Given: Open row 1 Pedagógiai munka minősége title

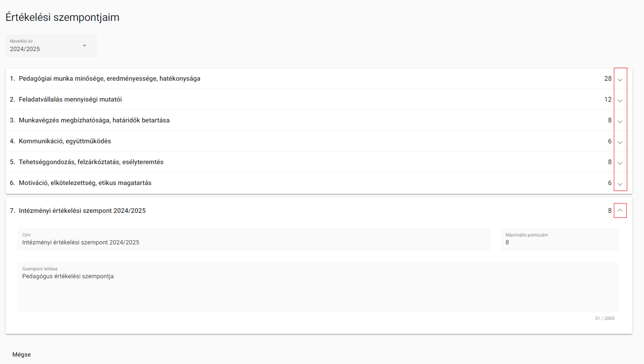Looking at the screenshot, I should [110, 79].
